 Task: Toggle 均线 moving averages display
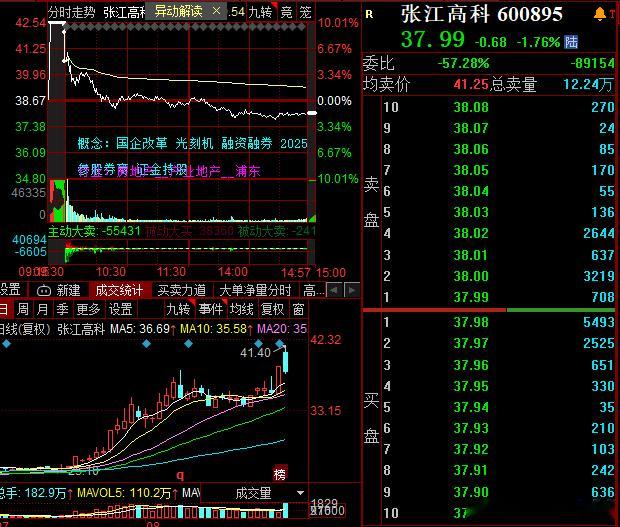(x=242, y=309)
